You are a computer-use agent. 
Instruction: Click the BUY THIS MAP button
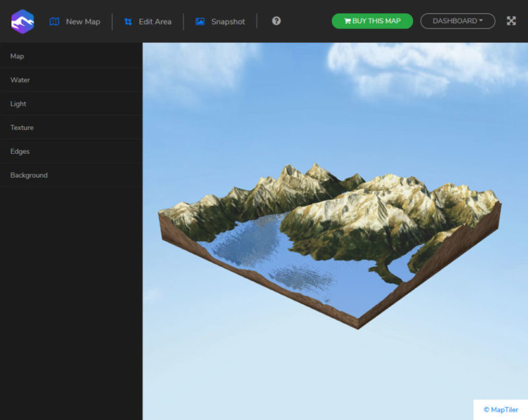pos(372,20)
